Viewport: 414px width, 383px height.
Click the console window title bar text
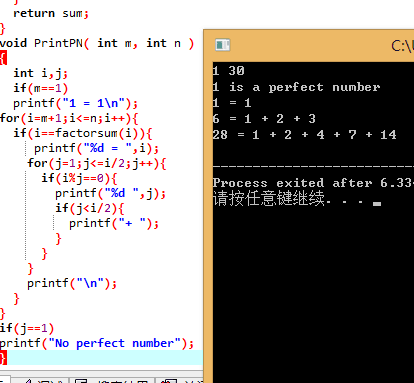click(x=403, y=46)
